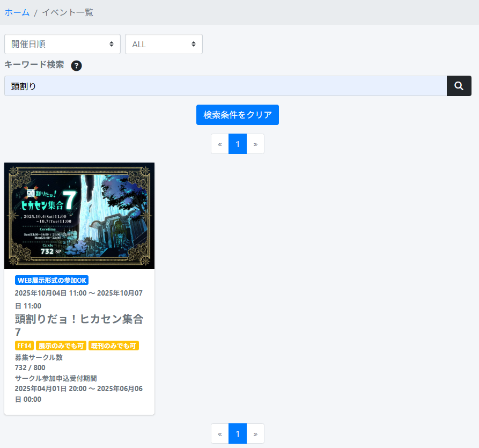The height and width of the screenshot is (448, 479).
Task: Go to previous page in top pagination
Action: (220, 144)
